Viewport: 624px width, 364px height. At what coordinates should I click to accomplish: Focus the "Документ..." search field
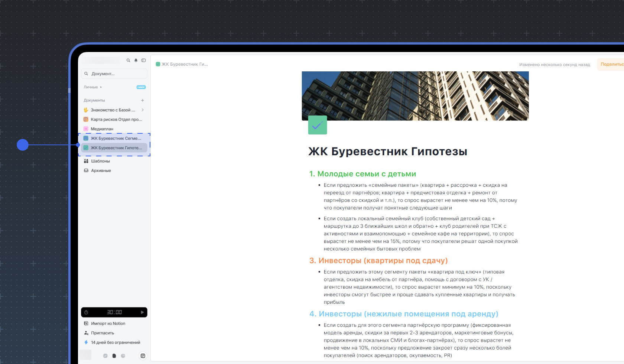[114, 74]
